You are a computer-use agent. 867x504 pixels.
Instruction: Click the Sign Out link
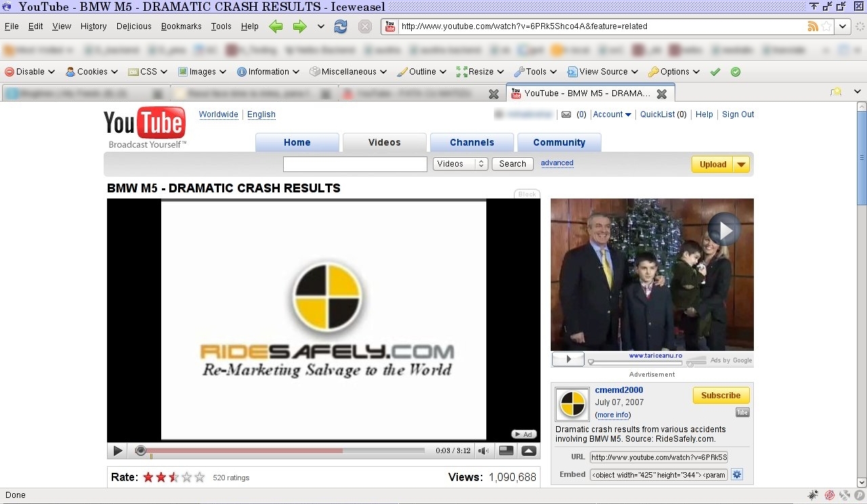point(738,114)
